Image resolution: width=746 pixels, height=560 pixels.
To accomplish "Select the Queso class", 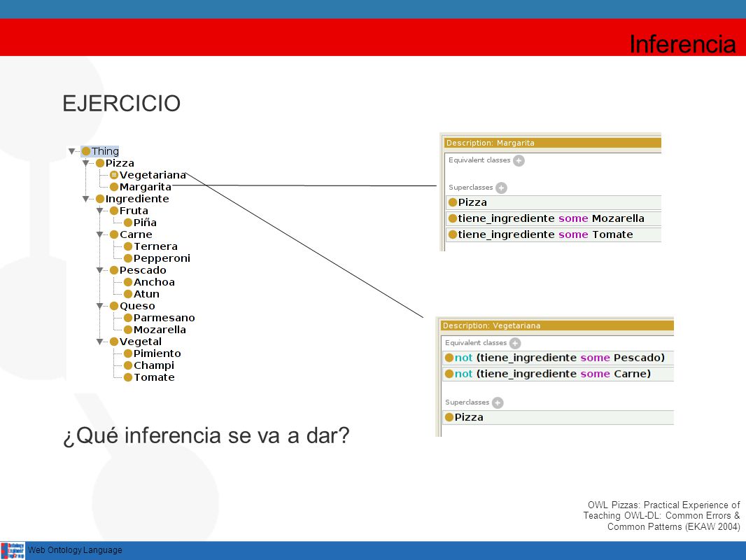I will [137, 306].
